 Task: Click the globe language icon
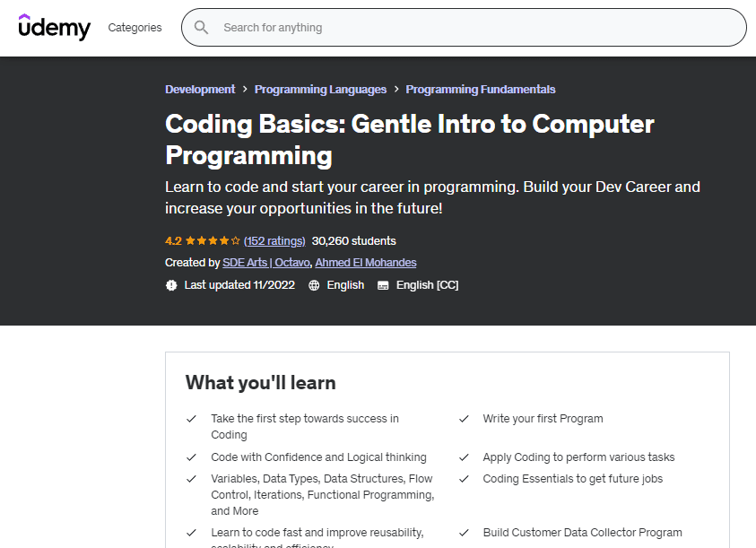click(x=314, y=285)
